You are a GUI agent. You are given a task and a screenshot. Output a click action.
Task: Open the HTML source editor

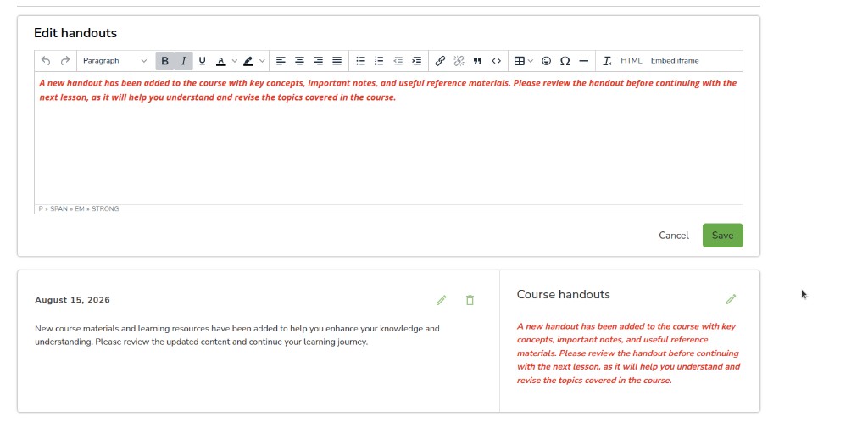coord(631,61)
